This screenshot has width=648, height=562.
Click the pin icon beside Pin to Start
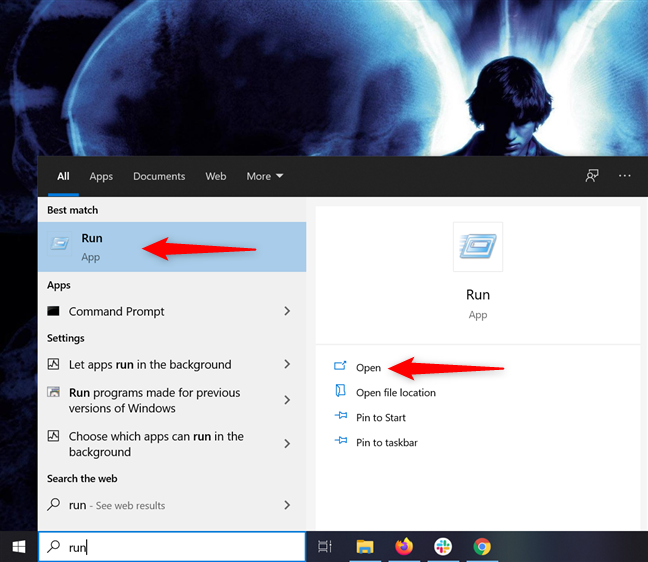[x=341, y=415]
